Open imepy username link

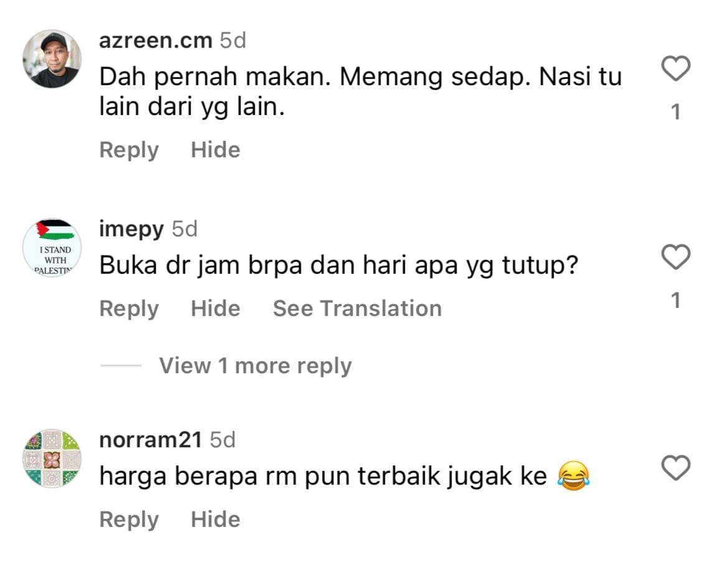pyautogui.click(x=131, y=230)
